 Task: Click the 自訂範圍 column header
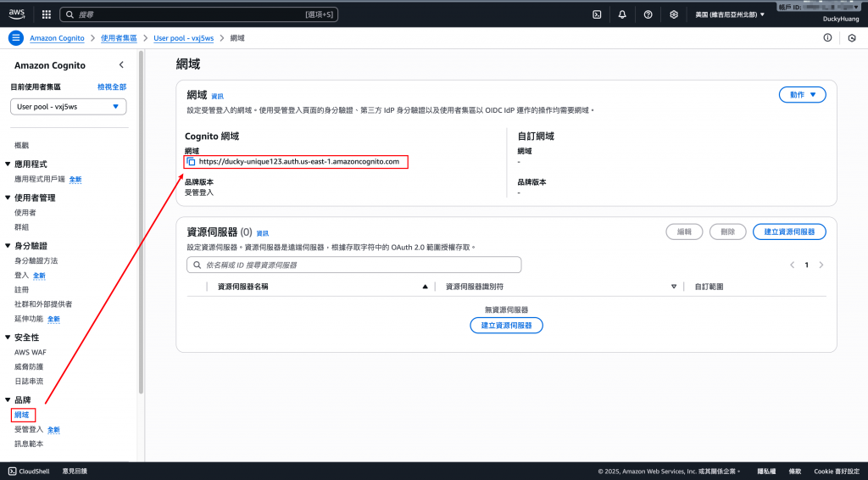click(x=709, y=287)
